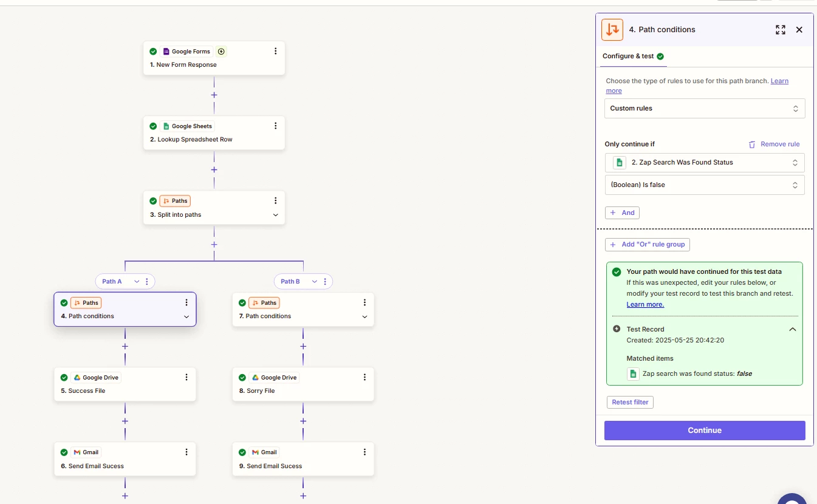Add a step between step 4 and Success File
Screen dimensions: 817x504
125,347
